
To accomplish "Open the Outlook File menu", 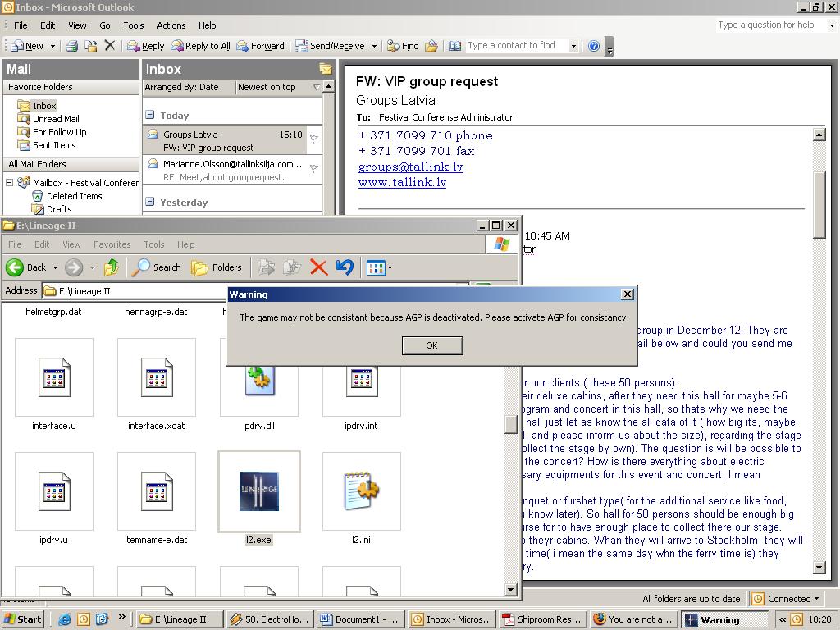I will click(x=21, y=25).
